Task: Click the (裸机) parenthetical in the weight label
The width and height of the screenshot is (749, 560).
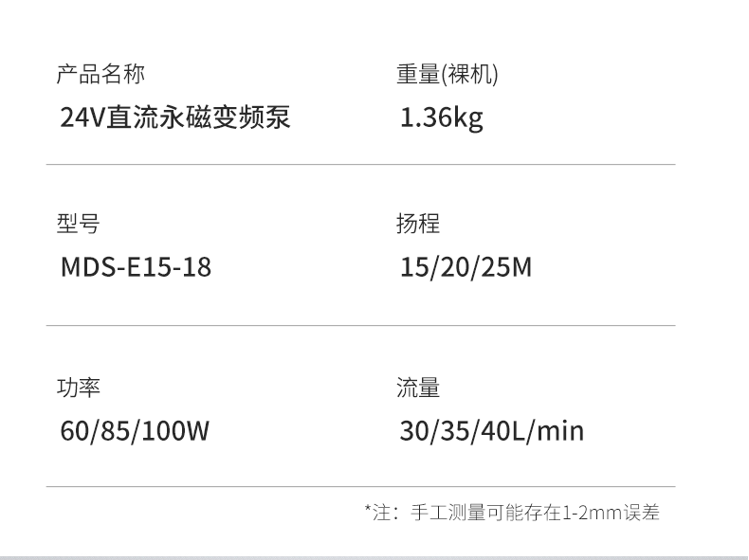Action: 469,74
